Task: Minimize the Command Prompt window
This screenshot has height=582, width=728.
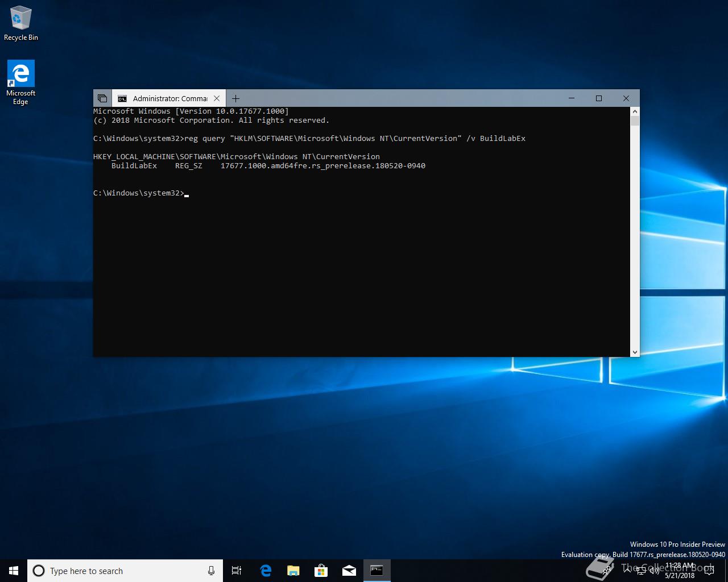Action: point(572,98)
